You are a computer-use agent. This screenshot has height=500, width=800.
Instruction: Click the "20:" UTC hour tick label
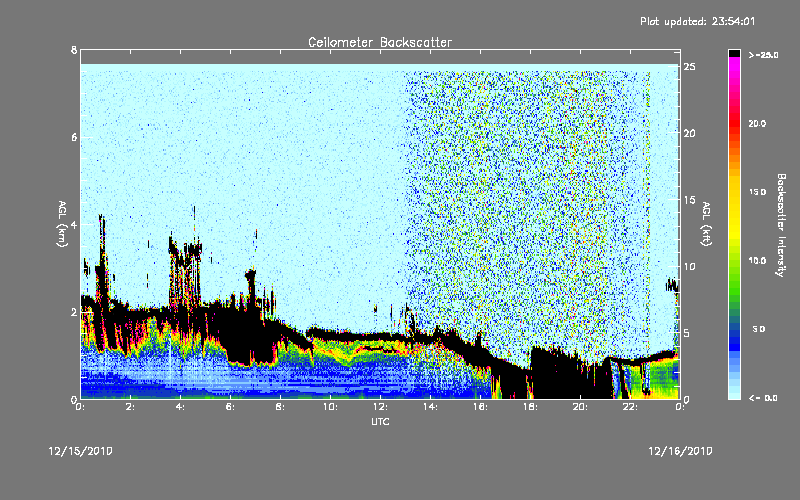[x=580, y=407]
